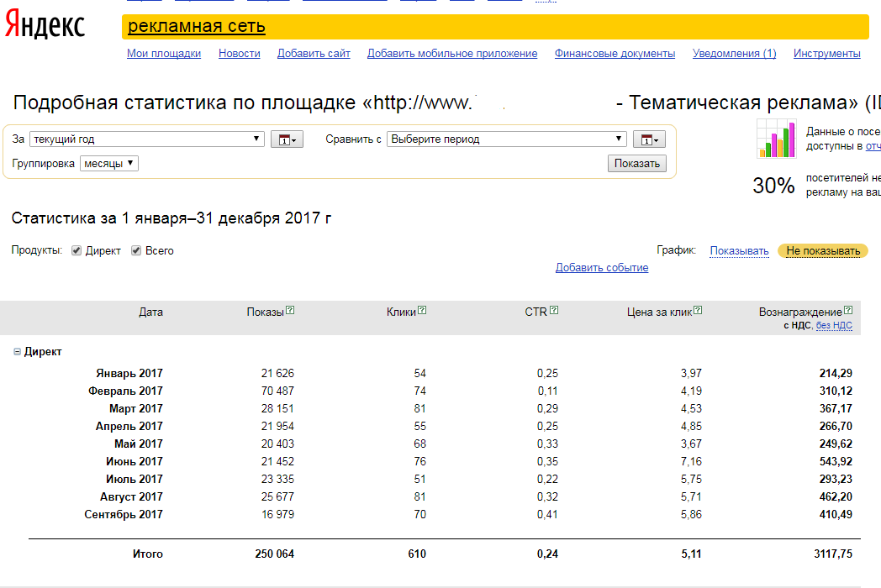Image resolution: width=881 pixels, height=588 pixels.
Task: Click the reward value 367,17 for March
Action: [836, 409]
